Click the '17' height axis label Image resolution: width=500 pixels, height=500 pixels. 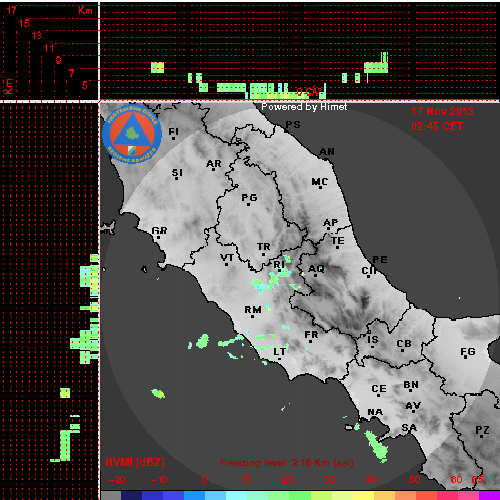click(x=12, y=10)
